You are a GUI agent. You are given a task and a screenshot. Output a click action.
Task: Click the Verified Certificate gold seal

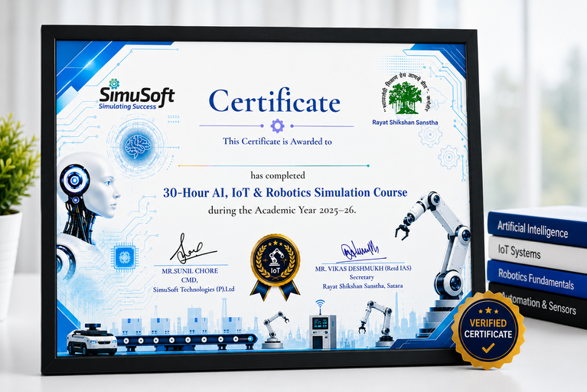488,330
